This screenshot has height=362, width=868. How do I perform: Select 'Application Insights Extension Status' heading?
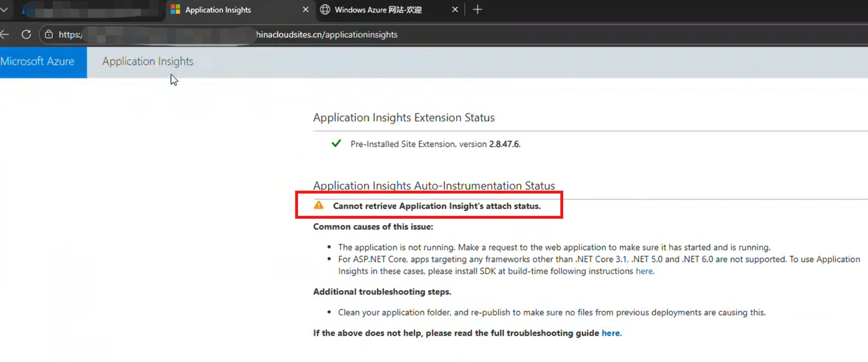[404, 117]
